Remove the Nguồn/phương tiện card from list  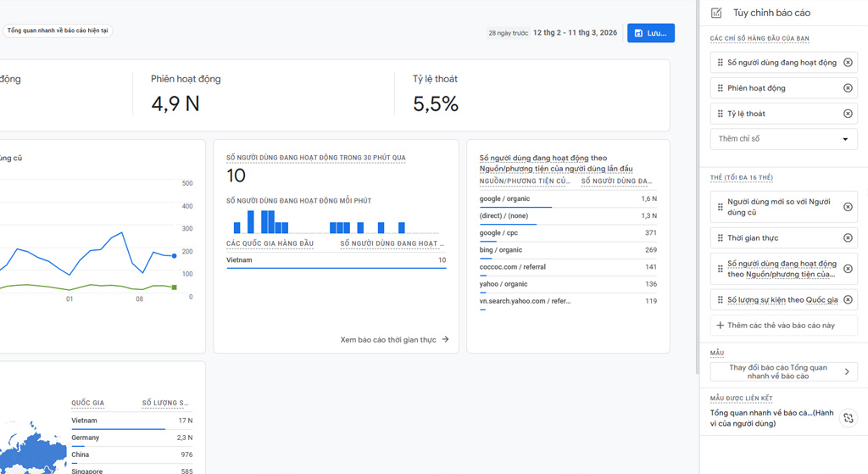pos(848,269)
